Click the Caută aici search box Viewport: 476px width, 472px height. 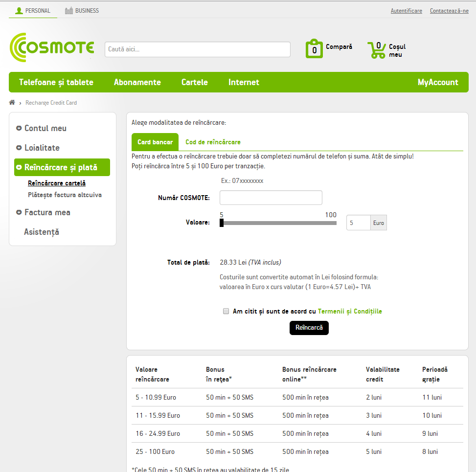[x=198, y=49]
